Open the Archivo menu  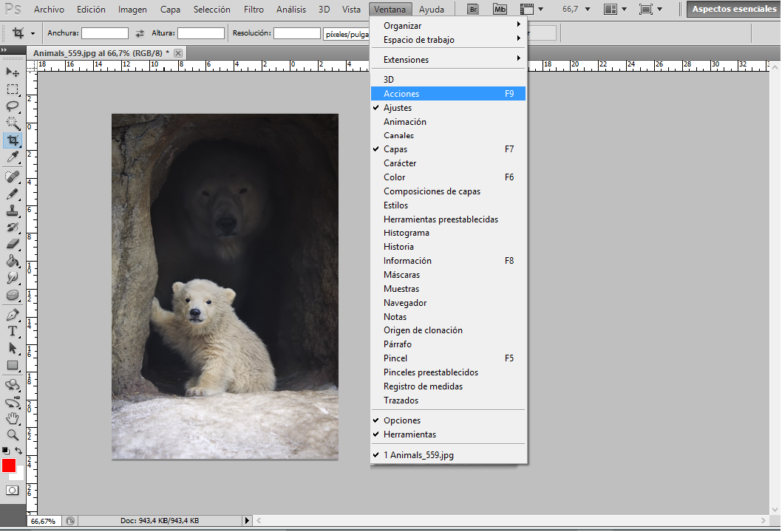pos(49,9)
